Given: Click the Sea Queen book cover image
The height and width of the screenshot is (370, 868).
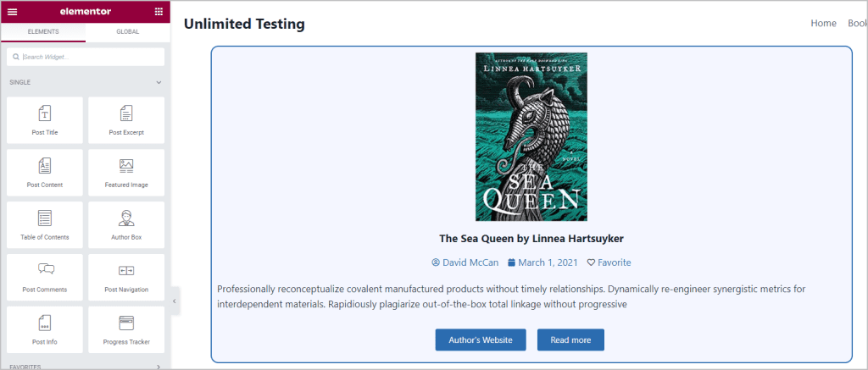Looking at the screenshot, I should point(531,136).
